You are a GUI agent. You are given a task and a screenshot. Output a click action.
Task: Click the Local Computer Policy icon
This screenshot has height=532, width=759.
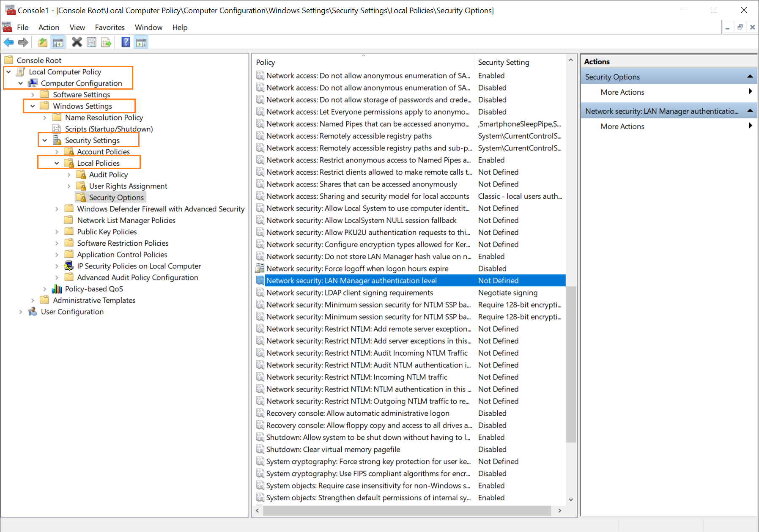(20, 71)
